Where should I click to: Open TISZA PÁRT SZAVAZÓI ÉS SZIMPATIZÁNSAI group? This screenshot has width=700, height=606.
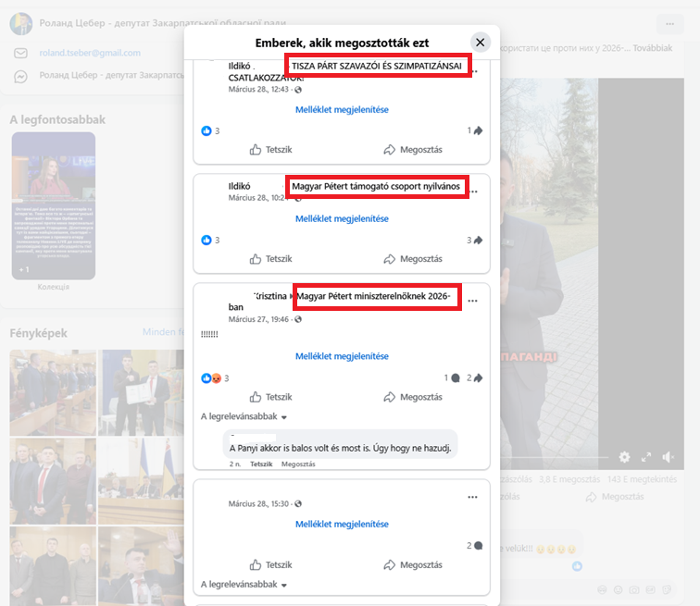(x=377, y=66)
